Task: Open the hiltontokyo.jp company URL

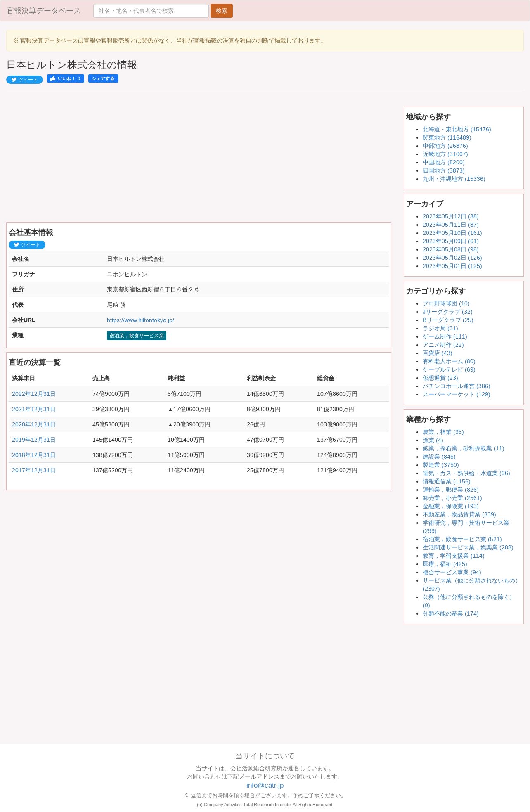Action: tap(140, 320)
